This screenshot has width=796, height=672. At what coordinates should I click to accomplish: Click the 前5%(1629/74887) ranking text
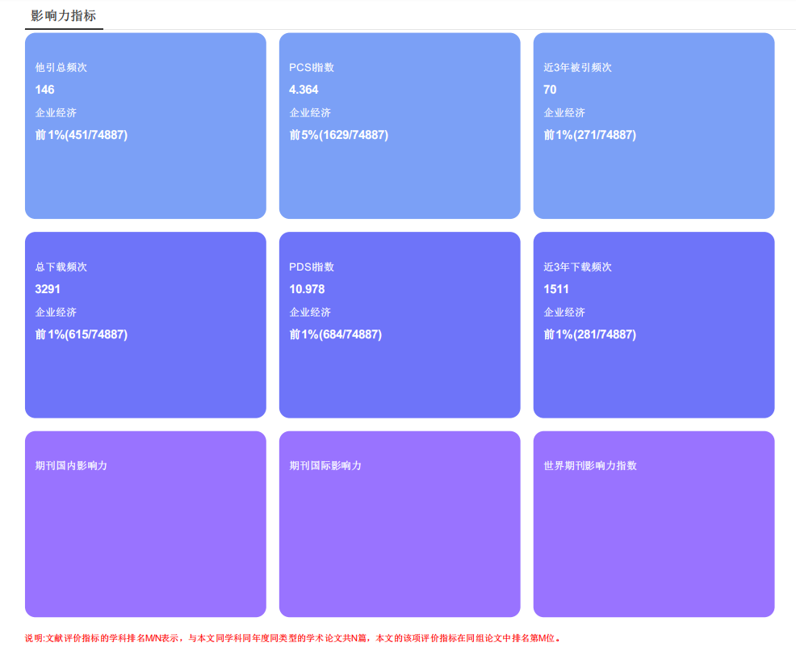pos(341,135)
